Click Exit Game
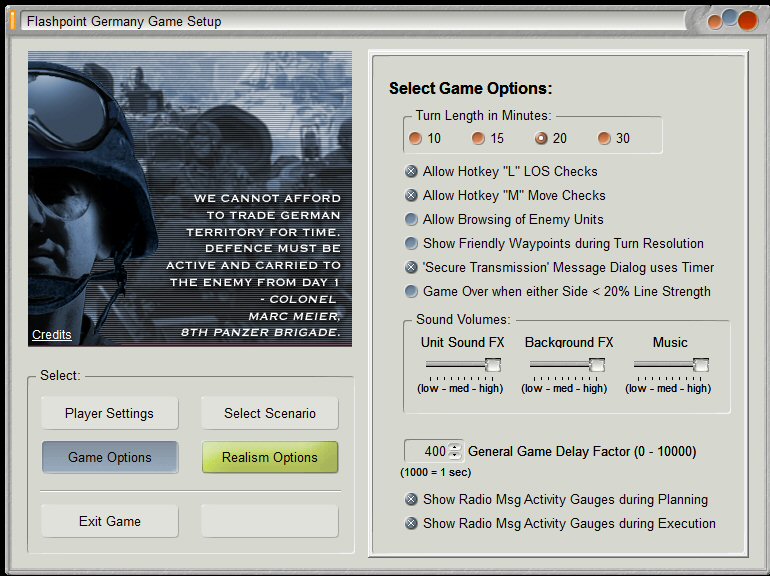This screenshot has width=770, height=576. pos(110,521)
